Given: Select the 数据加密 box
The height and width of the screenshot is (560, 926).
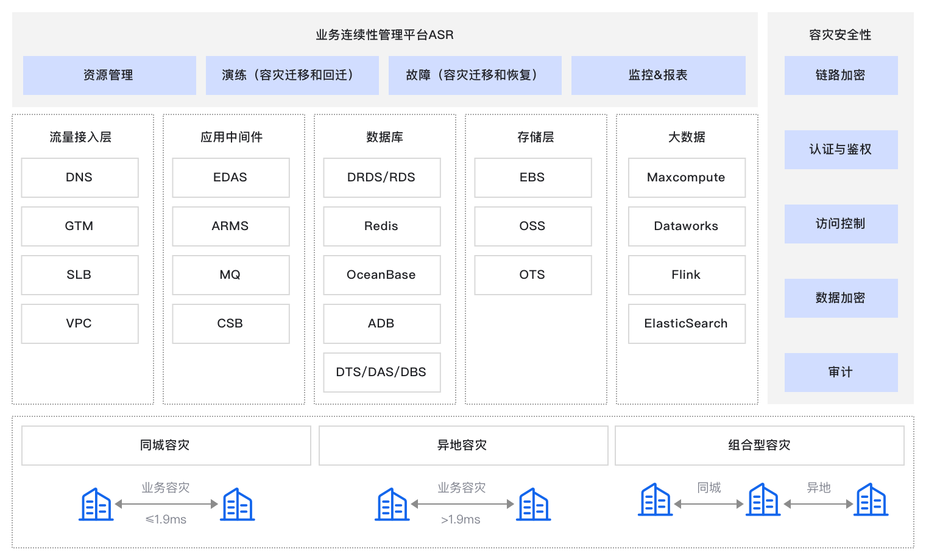Looking at the screenshot, I should pos(841,298).
